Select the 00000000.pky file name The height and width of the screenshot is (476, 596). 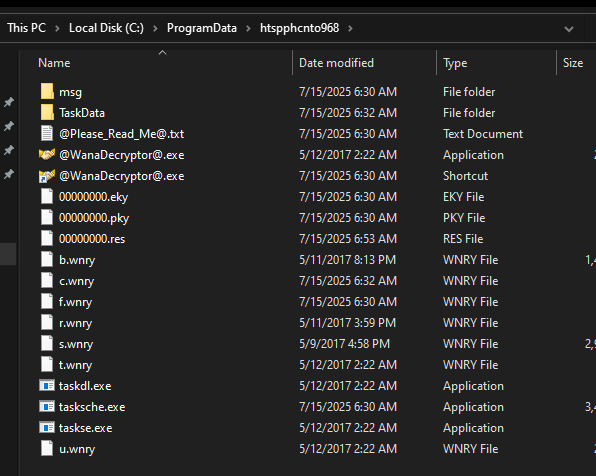[x=94, y=218]
